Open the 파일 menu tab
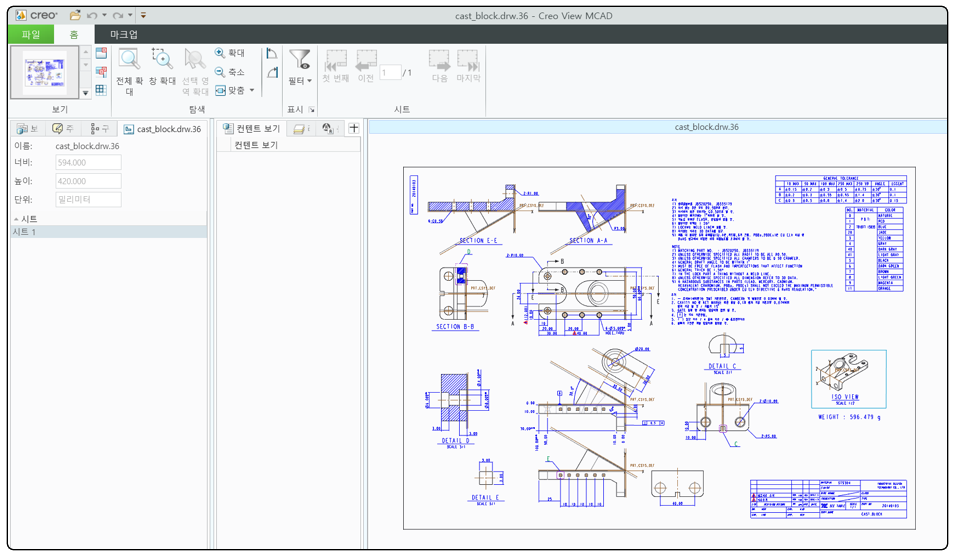 click(31, 34)
